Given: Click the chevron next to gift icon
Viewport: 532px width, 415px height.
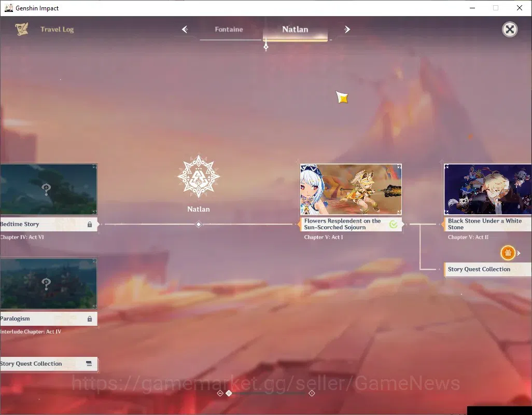Looking at the screenshot, I should (519, 253).
